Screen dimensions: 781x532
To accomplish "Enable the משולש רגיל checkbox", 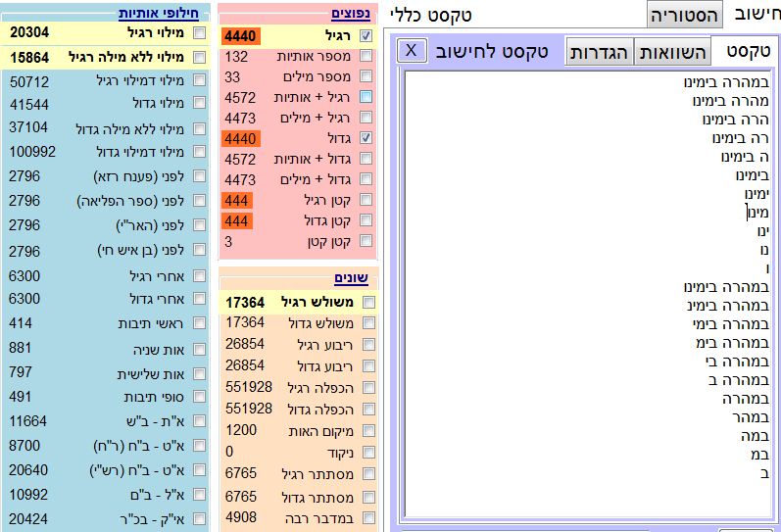I will (x=369, y=302).
